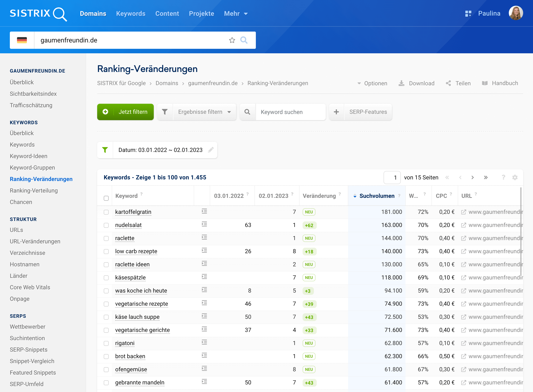Click the Download icon
The height and width of the screenshot is (392, 533).
pos(401,83)
